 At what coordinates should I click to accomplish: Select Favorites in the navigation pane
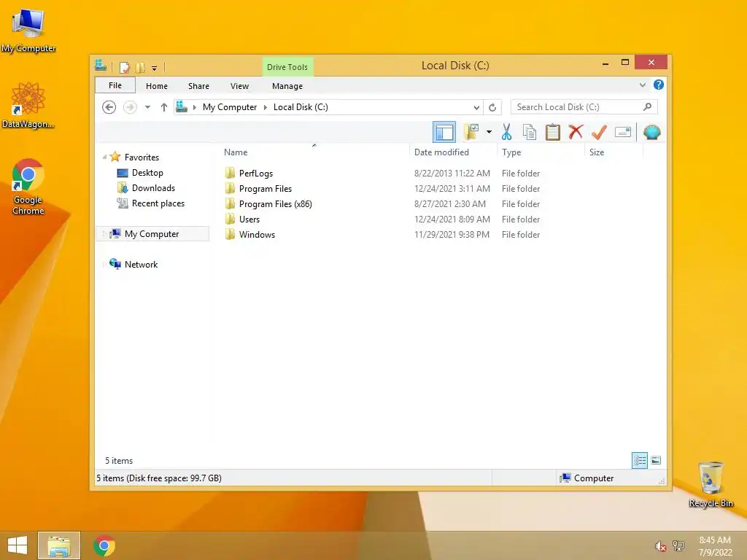pos(142,157)
